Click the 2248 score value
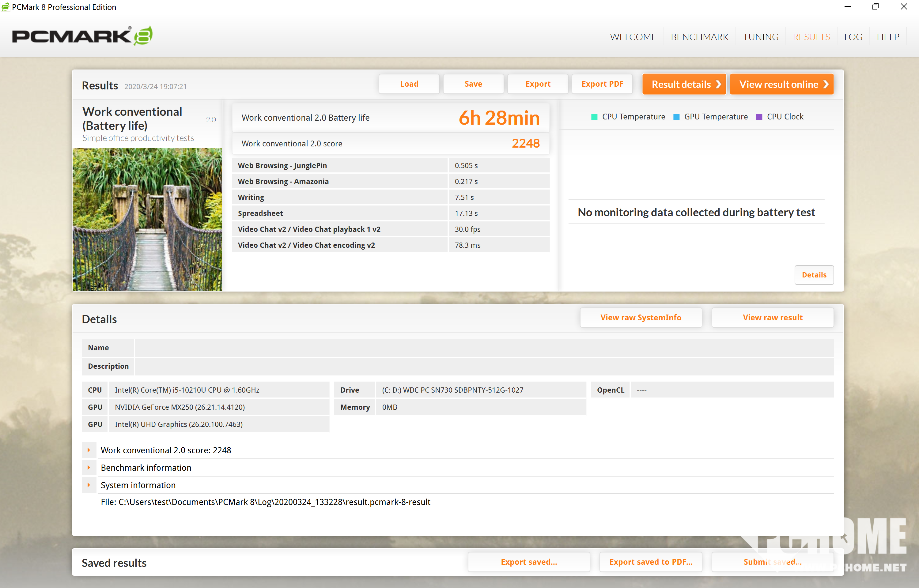 coord(526,144)
